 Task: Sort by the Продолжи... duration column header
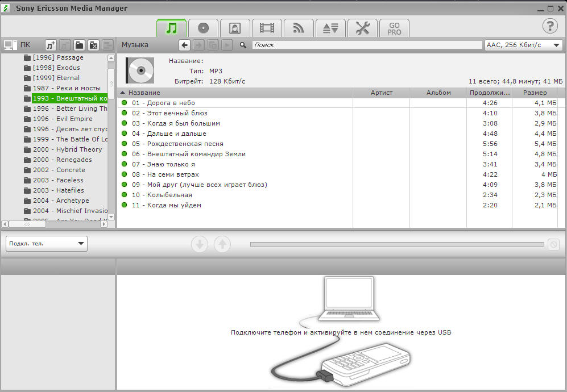coord(490,93)
